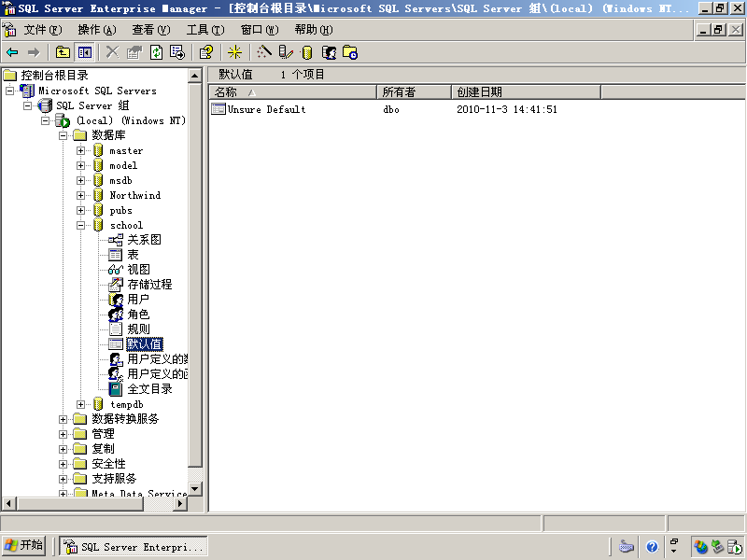Select the '2010-11-3 14:41:51' date cell
This screenshot has height=560, width=747.
pyautogui.click(x=507, y=109)
